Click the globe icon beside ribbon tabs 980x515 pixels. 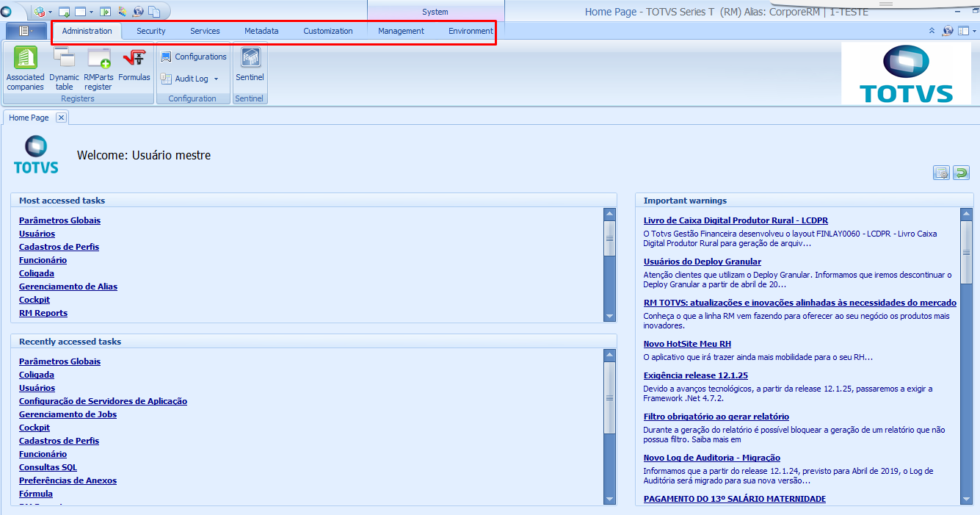tap(948, 31)
